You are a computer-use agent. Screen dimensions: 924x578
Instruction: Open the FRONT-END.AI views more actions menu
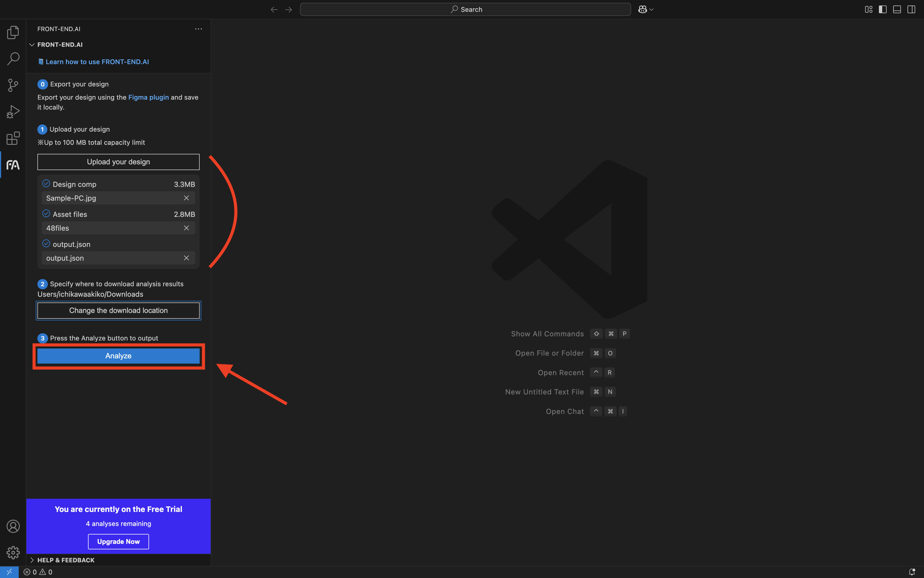(x=199, y=29)
